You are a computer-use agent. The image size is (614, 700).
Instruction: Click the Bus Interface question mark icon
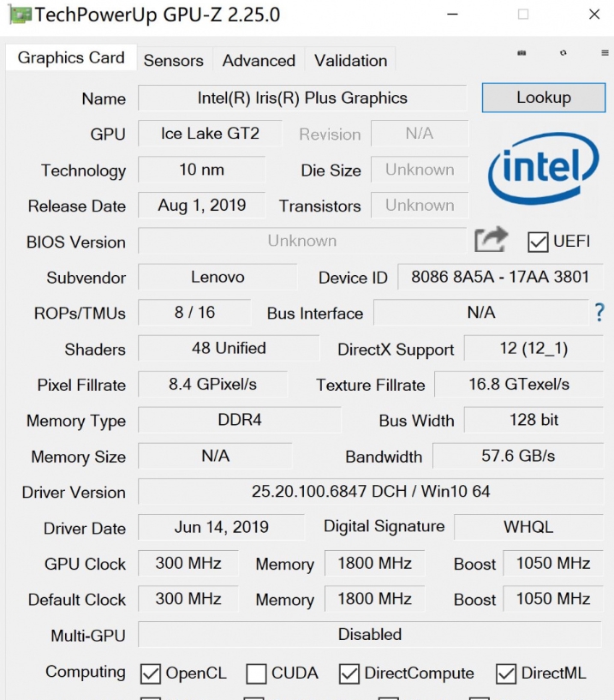coord(599,313)
